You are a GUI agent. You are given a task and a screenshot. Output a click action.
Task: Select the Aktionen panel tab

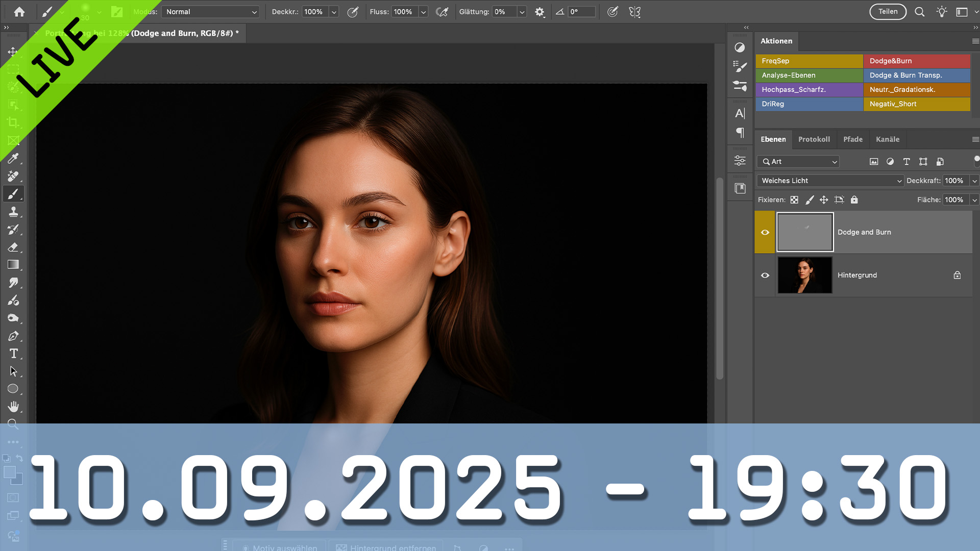click(x=776, y=41)
